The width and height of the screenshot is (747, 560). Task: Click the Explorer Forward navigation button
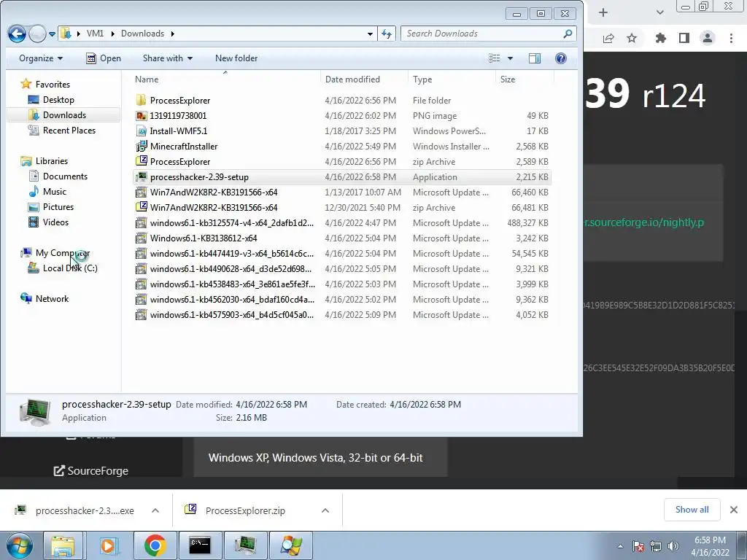pos(38,34)
